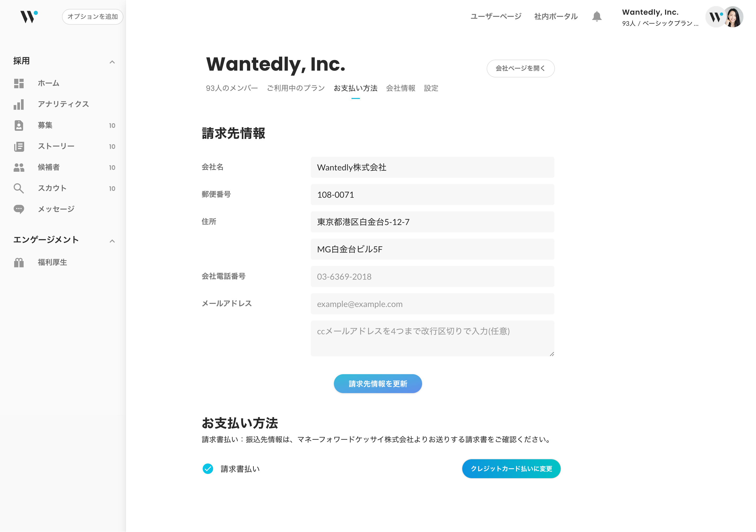Click the 福利厚生 gift icon

(19, 263)
